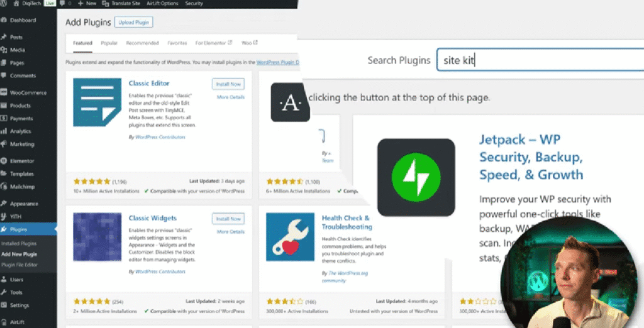Visit DigiTech site via home icon
Image resolution: width=644 pixels, height=328 pixels.
pyautogui.click(x=27, y=3)
